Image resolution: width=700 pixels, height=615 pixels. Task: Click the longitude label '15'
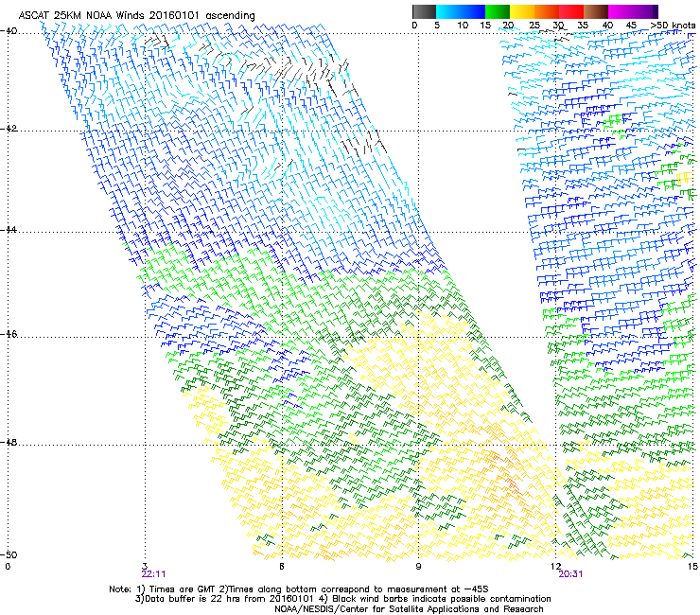[x=692, y=566]
